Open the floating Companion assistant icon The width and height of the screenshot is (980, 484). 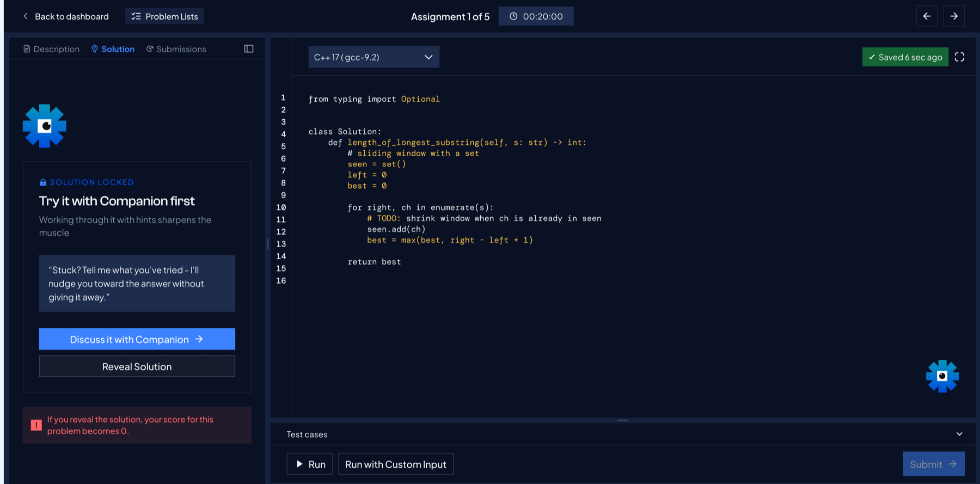(x=942, y=376)
